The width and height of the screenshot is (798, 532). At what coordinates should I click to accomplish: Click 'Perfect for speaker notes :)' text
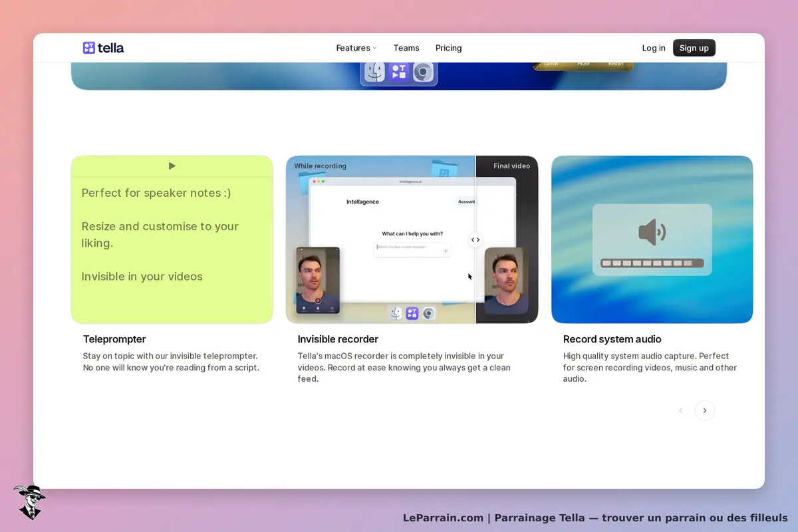156,193
